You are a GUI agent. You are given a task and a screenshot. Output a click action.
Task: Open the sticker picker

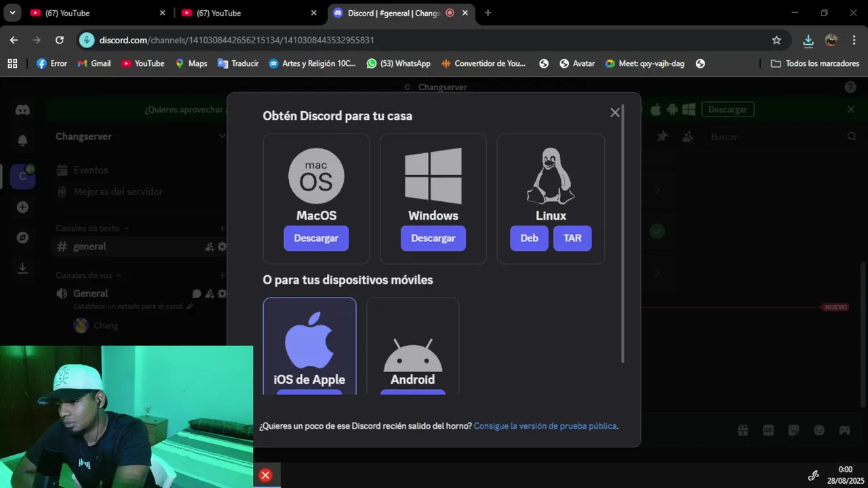coord(793,430)
